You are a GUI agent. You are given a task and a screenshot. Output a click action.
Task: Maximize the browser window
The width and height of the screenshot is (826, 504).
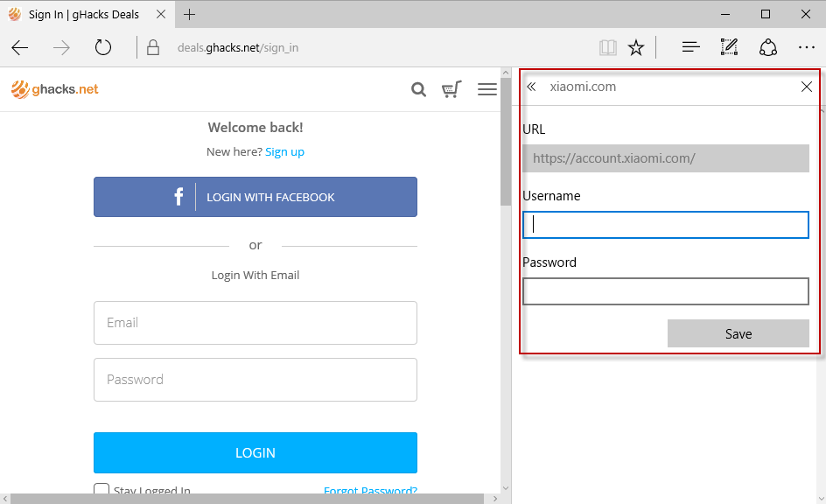[x=766, y=14]
